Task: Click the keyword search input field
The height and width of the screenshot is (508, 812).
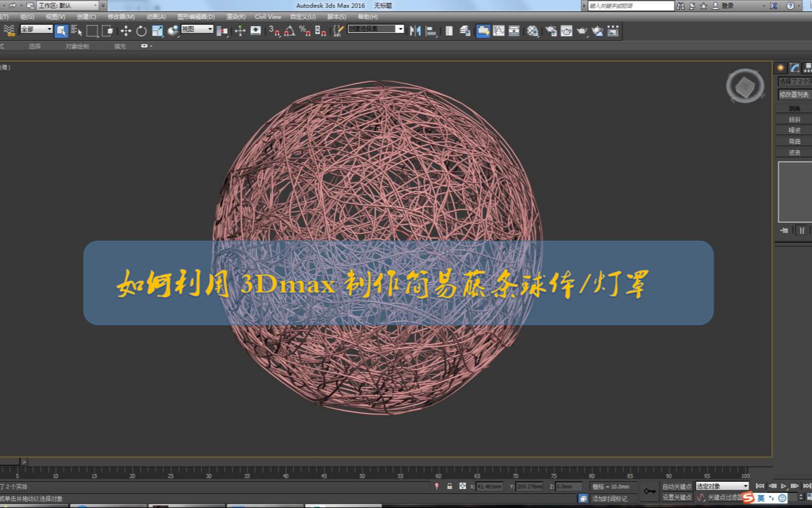Action: click(x=631, y=5)
